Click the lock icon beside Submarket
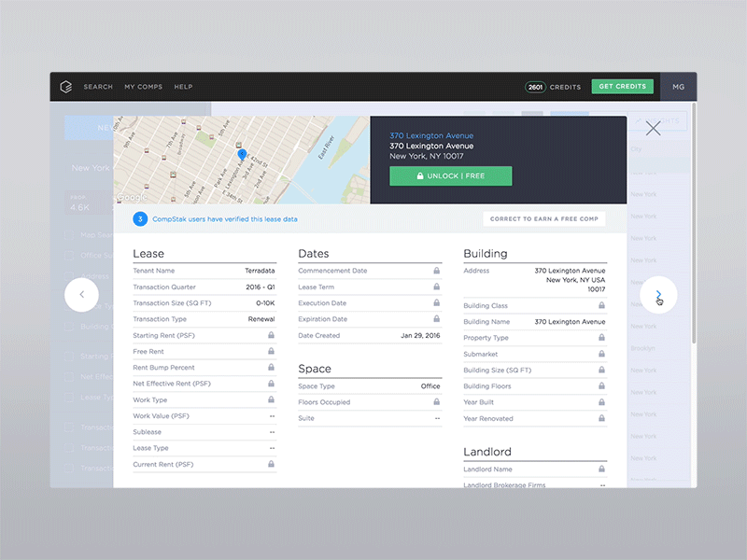The width and height of the screenshot is (747, 560). pyautogui.click(x=602, y=354)
